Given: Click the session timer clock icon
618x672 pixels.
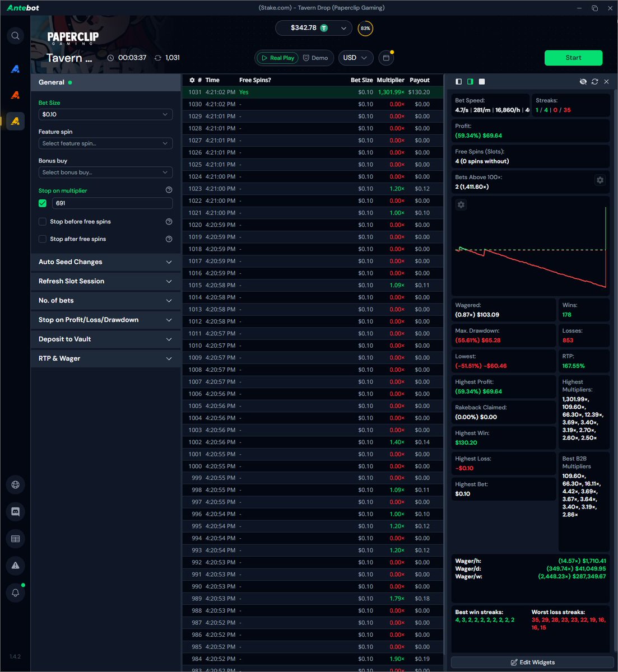Looking at the screenshot, I should (110, 58).
